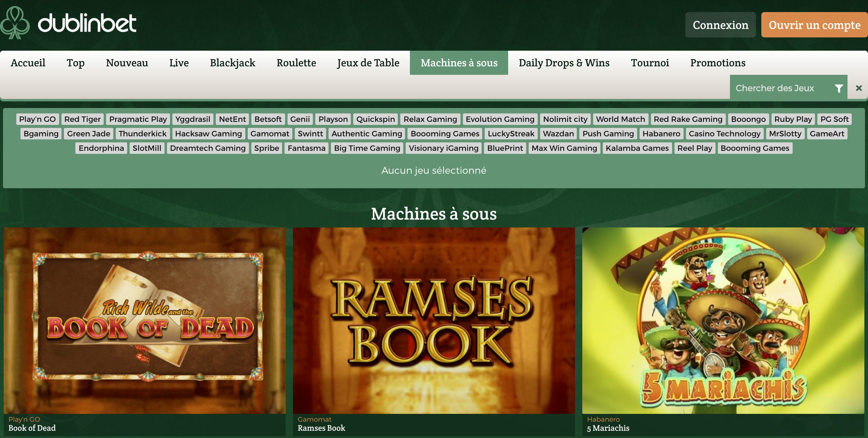Filter by Red Tiger provider
This screenshot has width=868, height=438.
[x=83, y=119]
